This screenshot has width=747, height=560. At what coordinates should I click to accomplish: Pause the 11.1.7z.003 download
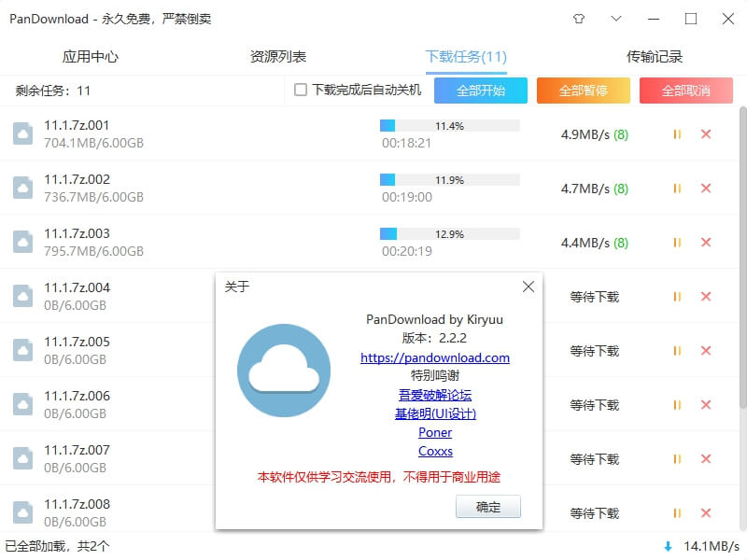[678, 243]
